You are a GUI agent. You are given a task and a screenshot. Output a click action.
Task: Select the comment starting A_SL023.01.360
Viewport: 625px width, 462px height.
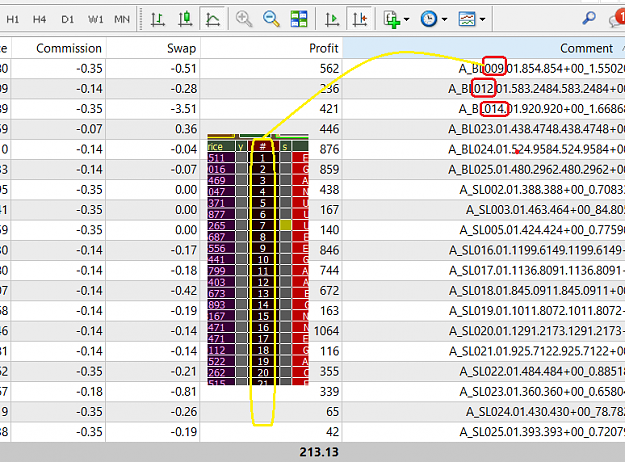542,391
